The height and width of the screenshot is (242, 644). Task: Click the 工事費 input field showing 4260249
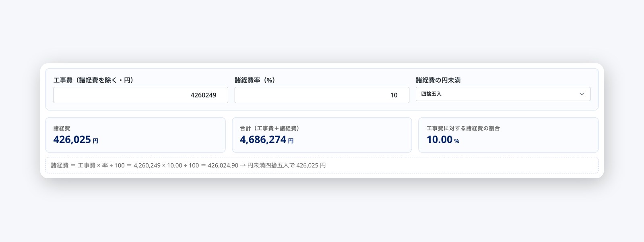(140, 95)
